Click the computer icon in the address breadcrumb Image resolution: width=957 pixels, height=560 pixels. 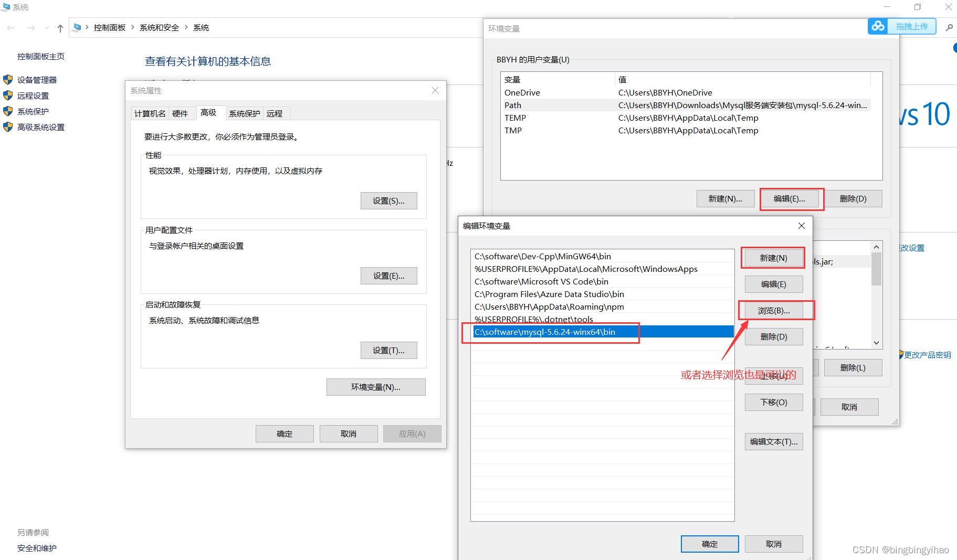coord(77,27)
